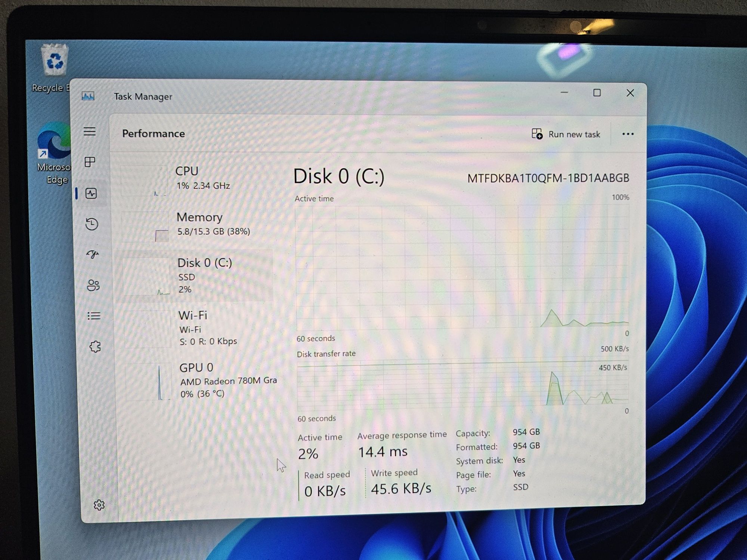Select Disk 0 (C:) in the list
747x560 pixels.
pyautogui.click(x=195, y=276)
